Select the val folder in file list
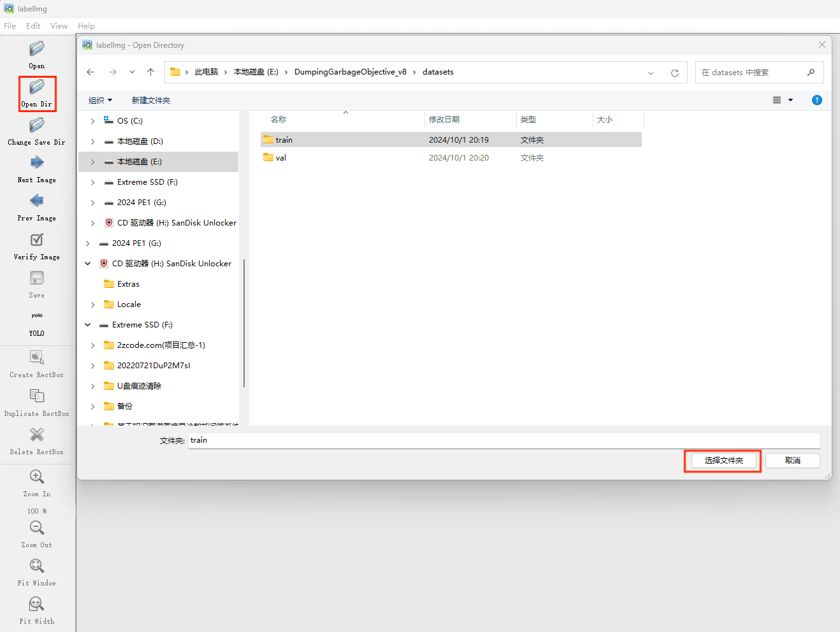The image size is (840, 632). tap(281, 158)
